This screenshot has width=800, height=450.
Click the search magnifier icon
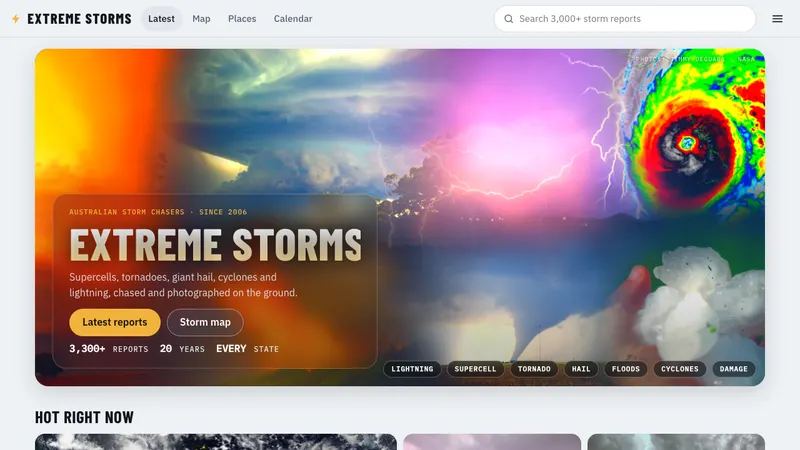click(509, 19)
